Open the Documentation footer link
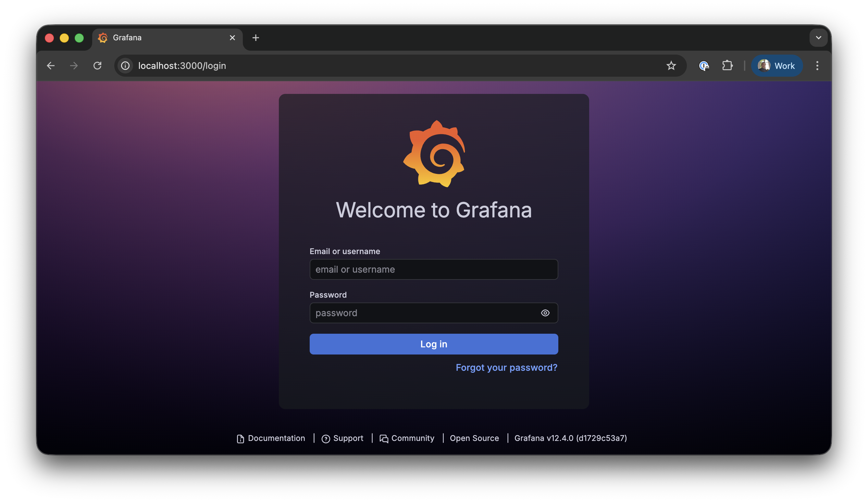The width and height of the screenshot is (868, 503). tap(276, 438)
